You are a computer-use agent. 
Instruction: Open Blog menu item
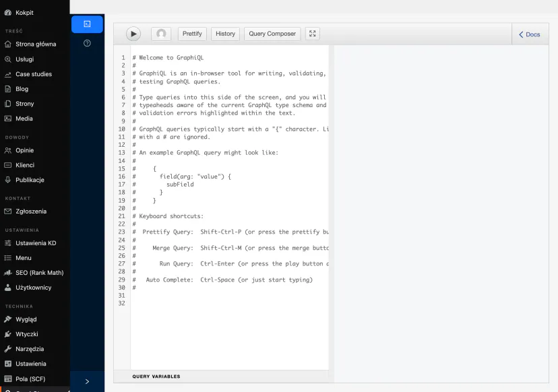pos(35,89)
